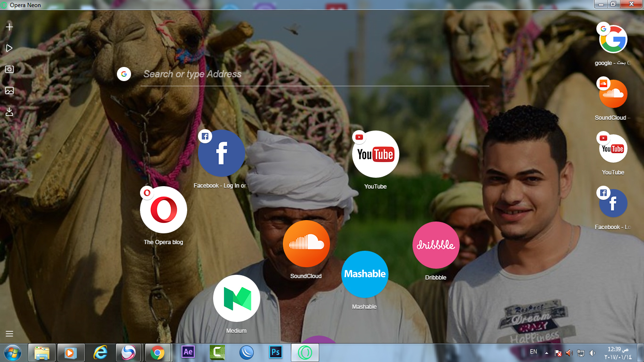
Task: Open Photoshop from taskbar
Action: click(275, 352)
